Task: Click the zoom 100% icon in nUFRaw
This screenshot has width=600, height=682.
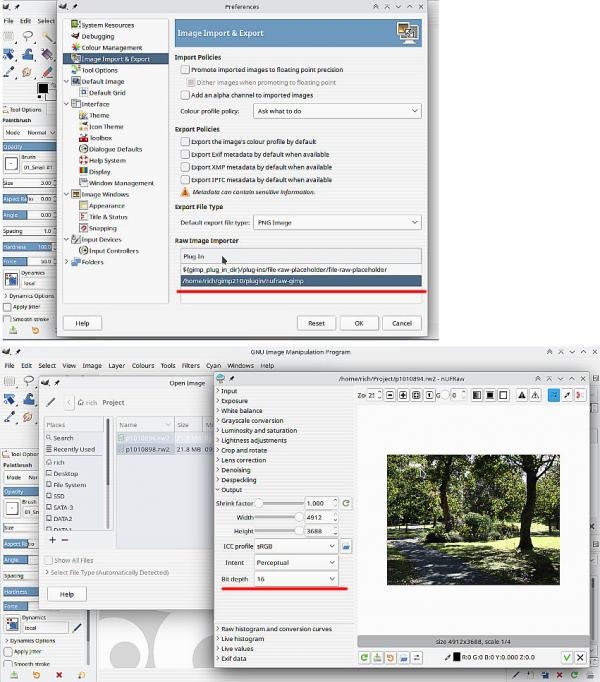Action: click(429, 395)
